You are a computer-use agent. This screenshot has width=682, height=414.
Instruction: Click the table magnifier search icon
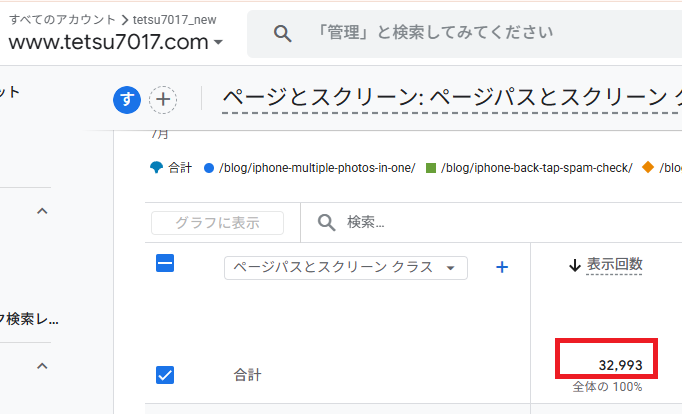tap(326, 223)
